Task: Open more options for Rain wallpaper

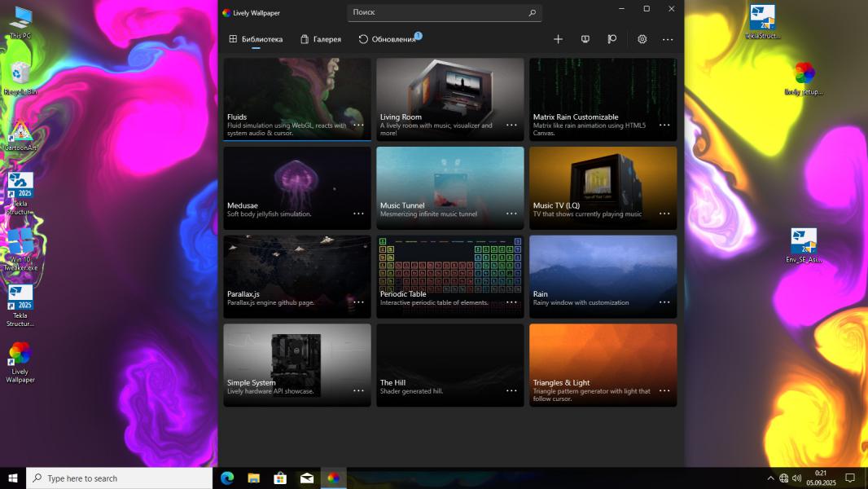Action: tap(664, 302)
